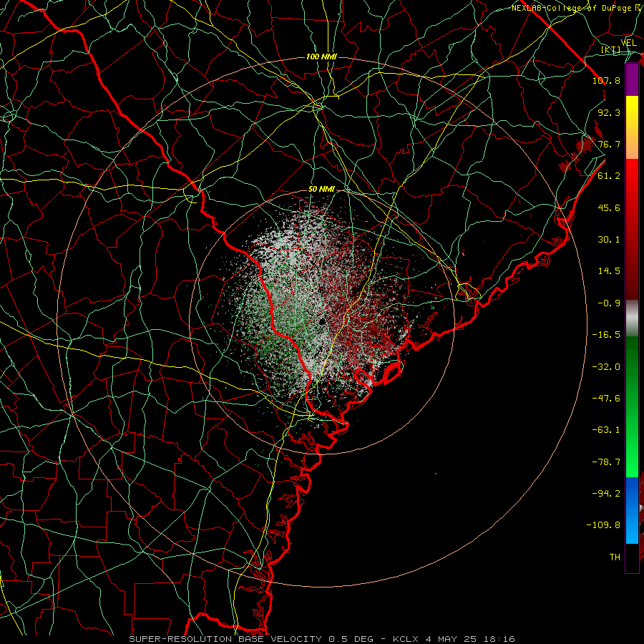Click the VEL legend title
This screenshot has height=644, width=644.
(628, 43)
